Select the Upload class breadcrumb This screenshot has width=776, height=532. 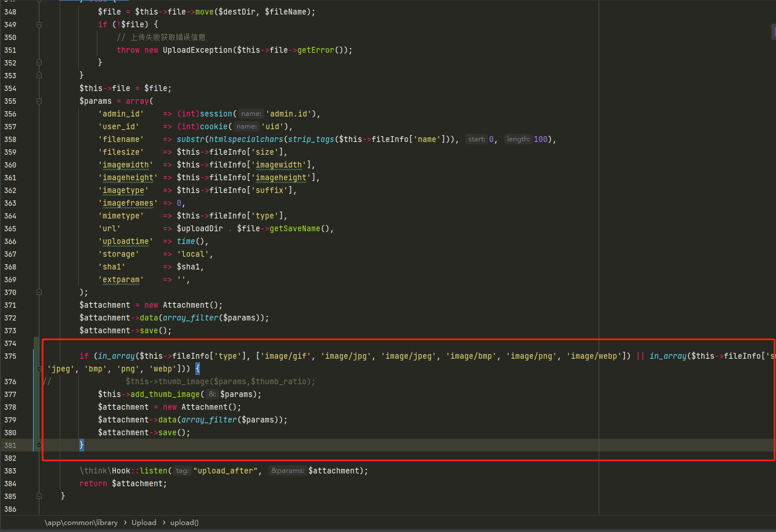tap(144, 522)
